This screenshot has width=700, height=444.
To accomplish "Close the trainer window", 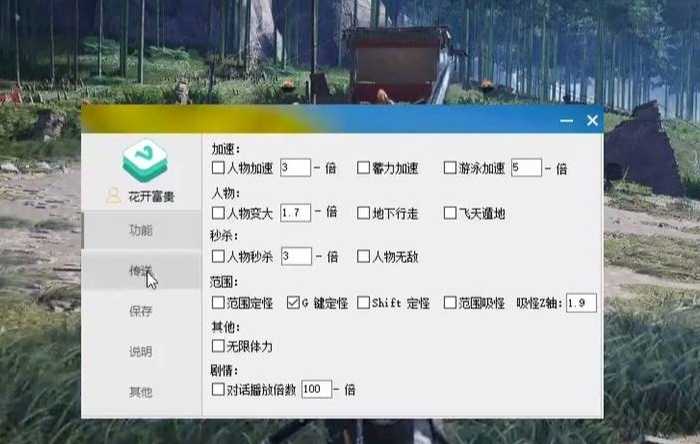I will 592,120.
